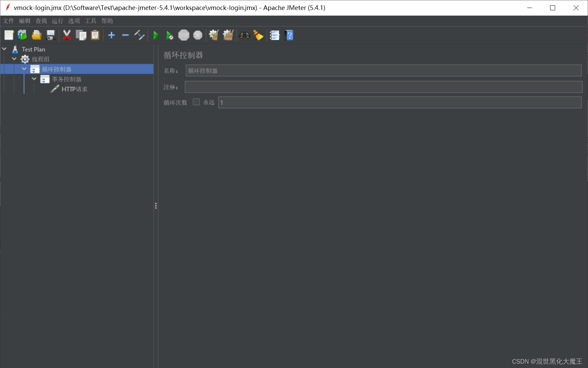The width and height of the screenshot is (588, 368).
Task: Copy the selected element icon
Action: click(81, 35)
